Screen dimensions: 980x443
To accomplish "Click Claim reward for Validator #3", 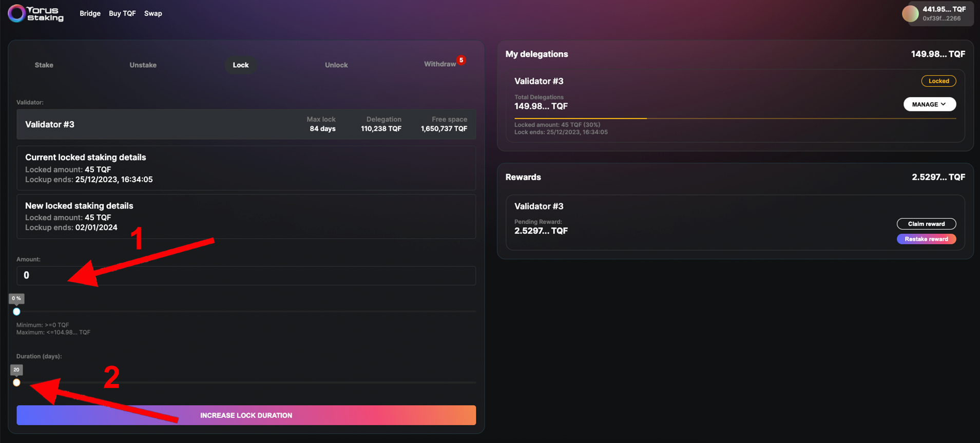I will coord(926,224).
